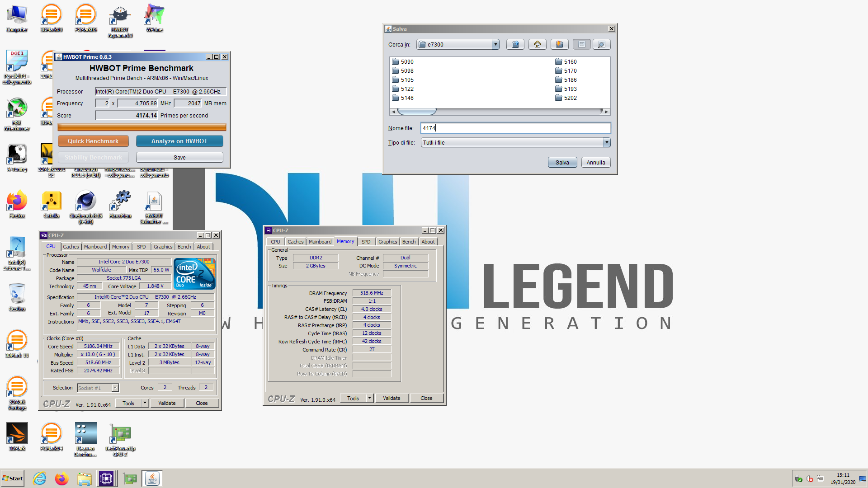The height and width of the screenshot is (488, 868).
Task: Expand Tools dropdown arrow in Memory window
Action: pos(369,398)
